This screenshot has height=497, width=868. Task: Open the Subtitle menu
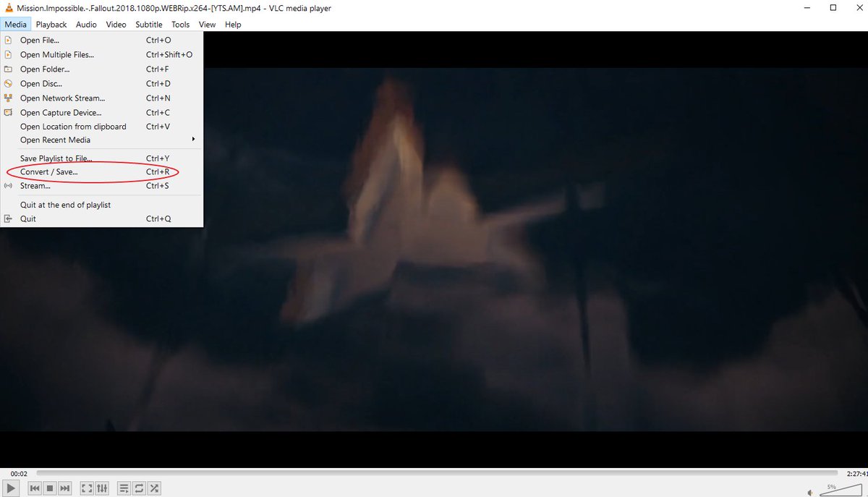pos(149,24)
